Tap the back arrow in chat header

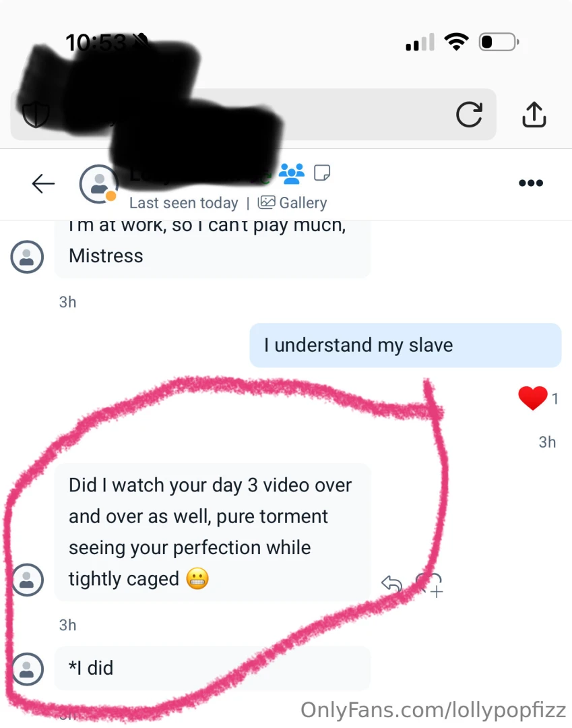coord(43,183)
